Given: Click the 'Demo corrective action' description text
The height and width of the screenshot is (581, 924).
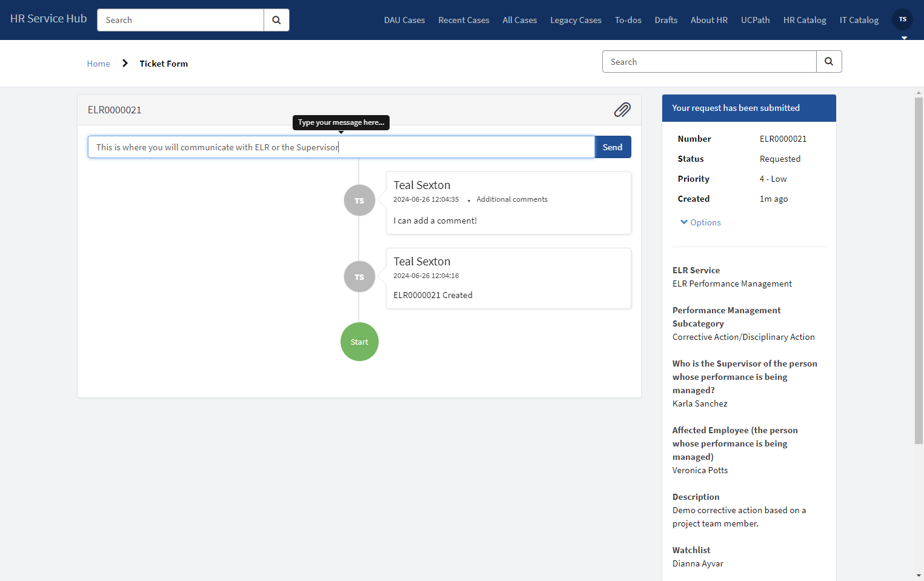Looking at the screenshot, I should click(739, 517).
